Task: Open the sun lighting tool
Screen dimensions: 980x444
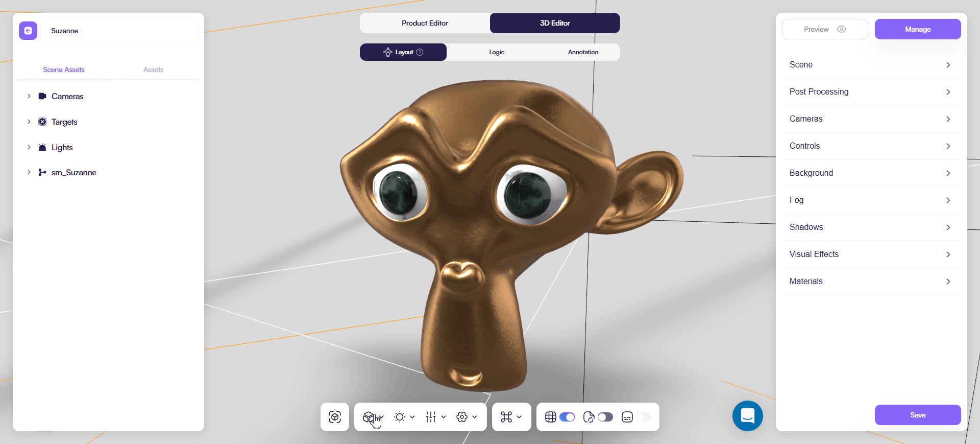Action: click(400, 417)
